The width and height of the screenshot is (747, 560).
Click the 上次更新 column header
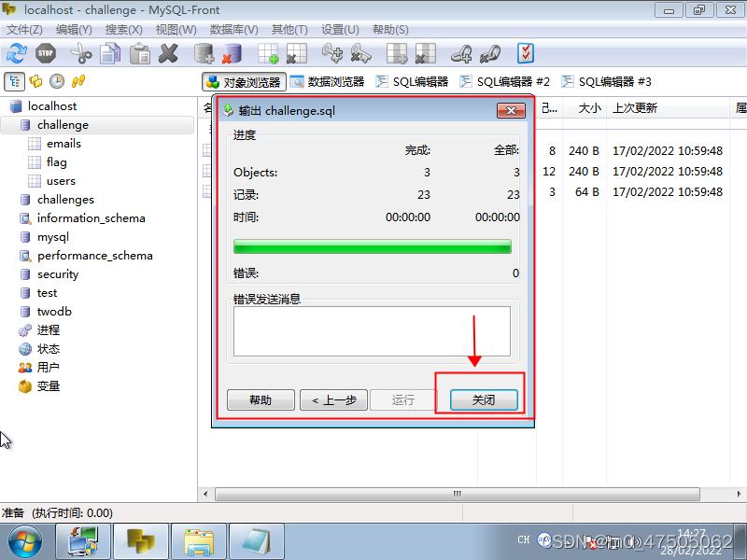click(668, 108)
